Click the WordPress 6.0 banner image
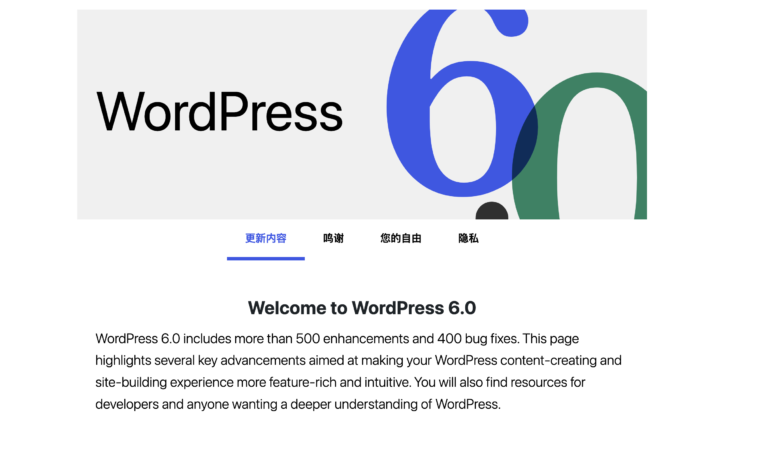 362,114
